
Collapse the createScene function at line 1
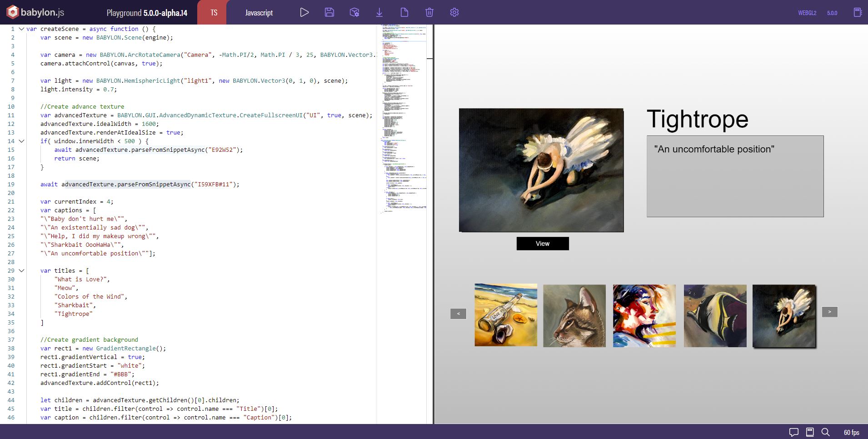21,29
